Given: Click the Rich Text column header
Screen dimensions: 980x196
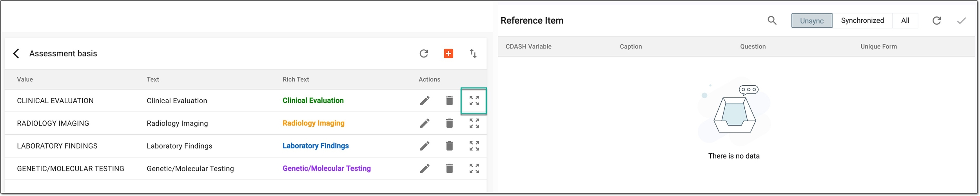Looking at the screenshot, I should [296, 79].
